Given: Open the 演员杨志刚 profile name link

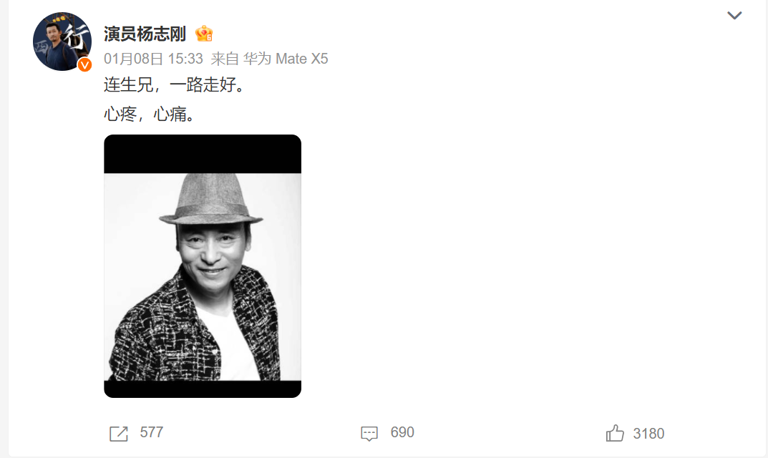Looking at the screenshot, I should (145, 34).
